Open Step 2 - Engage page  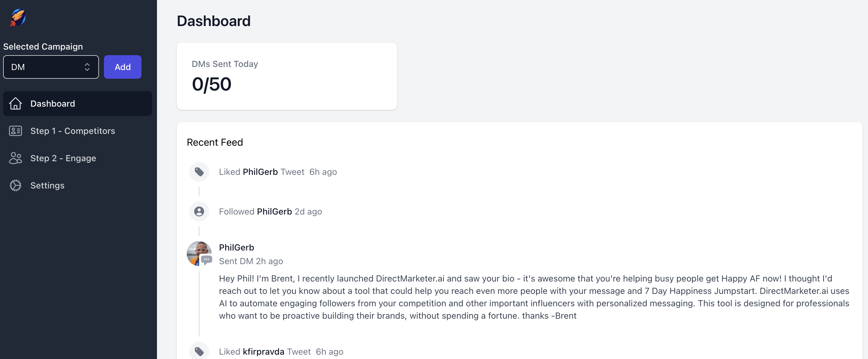[x=63, y=158]
